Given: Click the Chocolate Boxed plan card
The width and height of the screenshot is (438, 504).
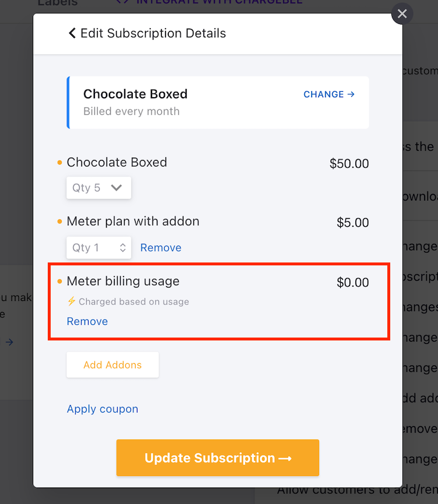Looking at the screenshot, I should point(218,102).
